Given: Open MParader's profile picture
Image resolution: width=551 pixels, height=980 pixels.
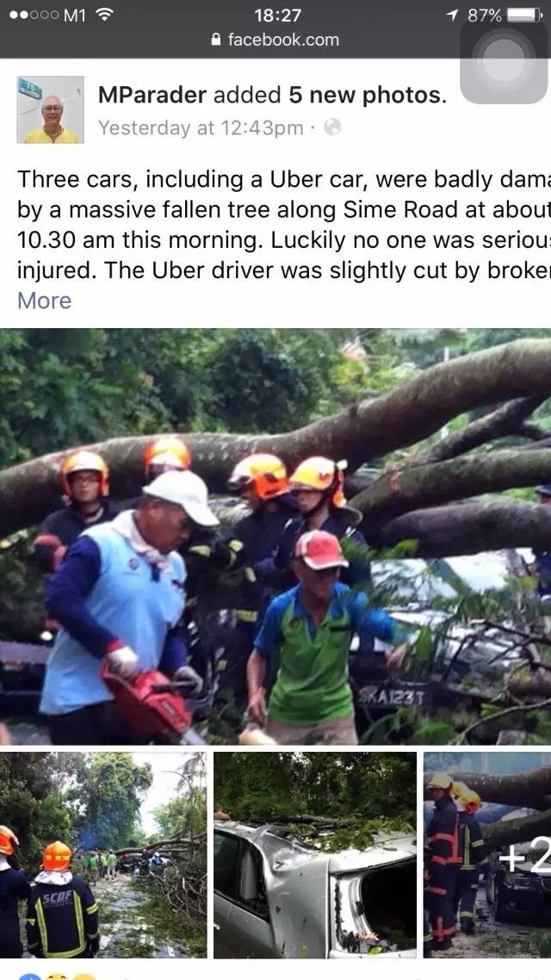Looking at the screenshot, I should pos(51,110).
